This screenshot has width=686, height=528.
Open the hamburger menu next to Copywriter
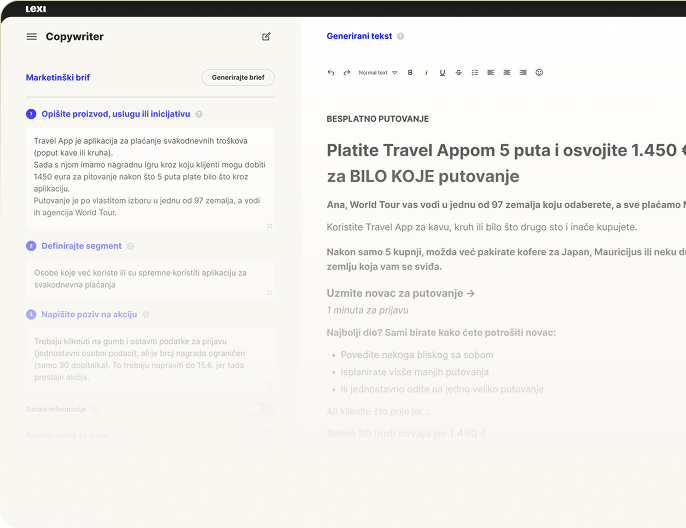(32, 37)
